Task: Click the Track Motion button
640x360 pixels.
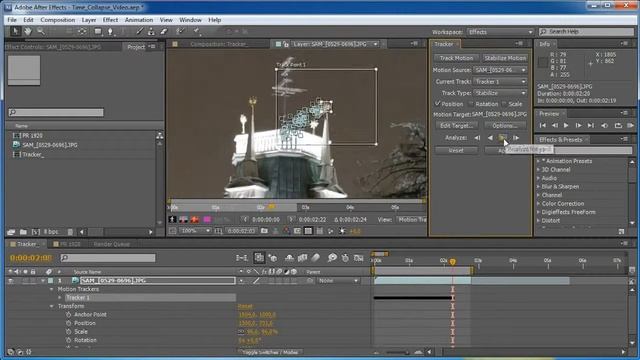Action: (x=456, y=58)
